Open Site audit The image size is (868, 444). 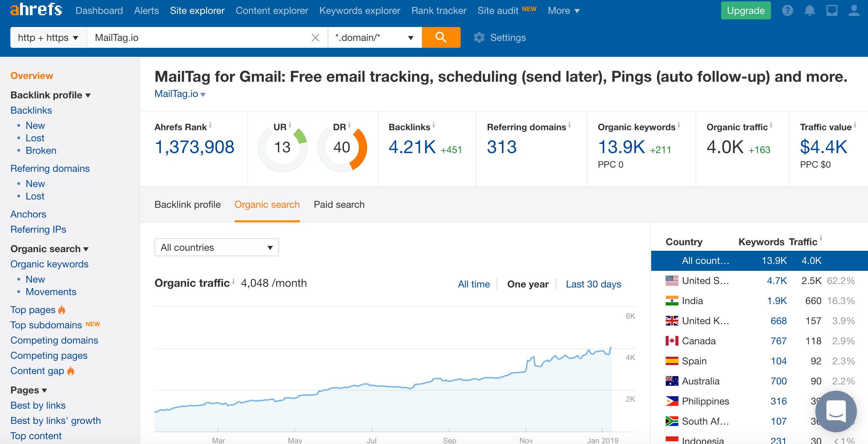coord(498,11)
